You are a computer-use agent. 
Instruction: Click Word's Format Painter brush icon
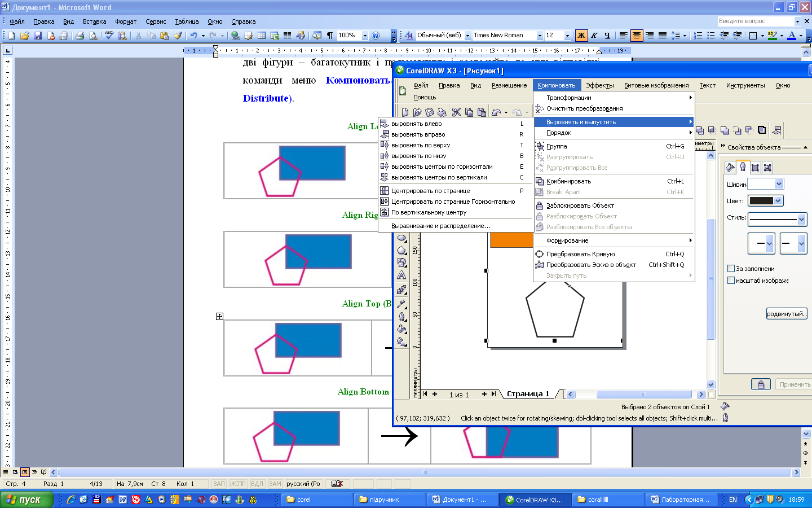click(x=178, y=36)
